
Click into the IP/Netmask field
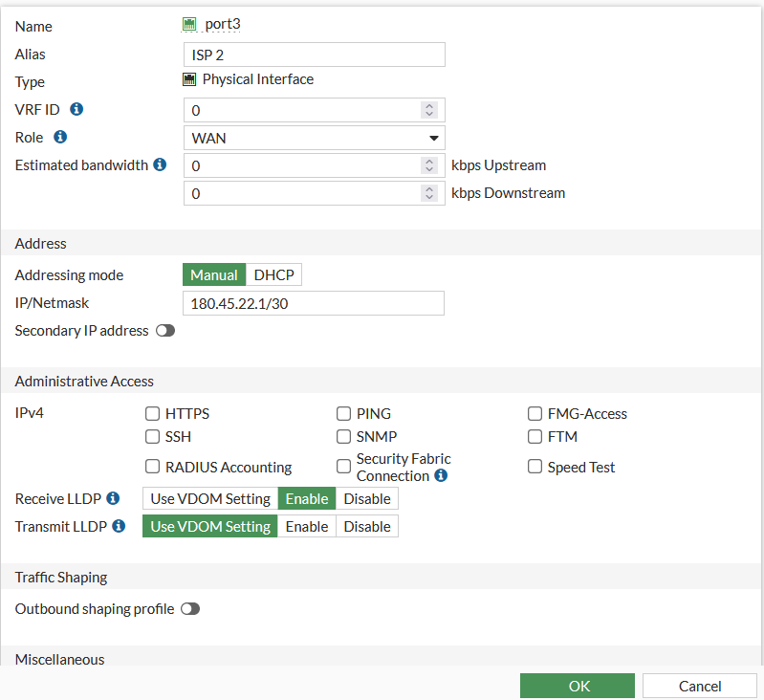tap(314, 303)
